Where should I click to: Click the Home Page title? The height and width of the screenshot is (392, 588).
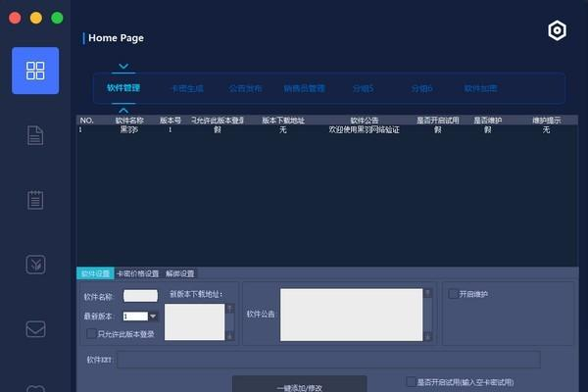116,38
